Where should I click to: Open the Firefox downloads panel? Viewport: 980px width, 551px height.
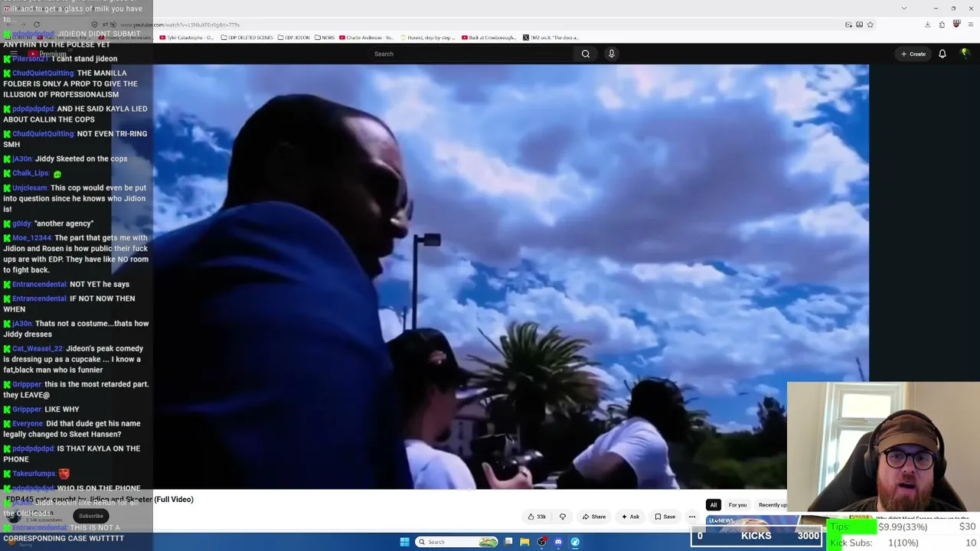[927, 24]
